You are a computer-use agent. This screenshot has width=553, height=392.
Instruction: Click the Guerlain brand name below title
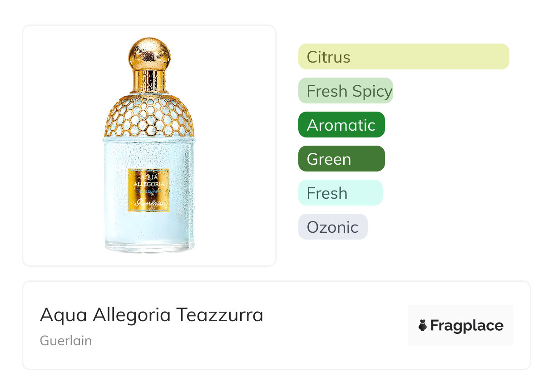pos(66,341)
